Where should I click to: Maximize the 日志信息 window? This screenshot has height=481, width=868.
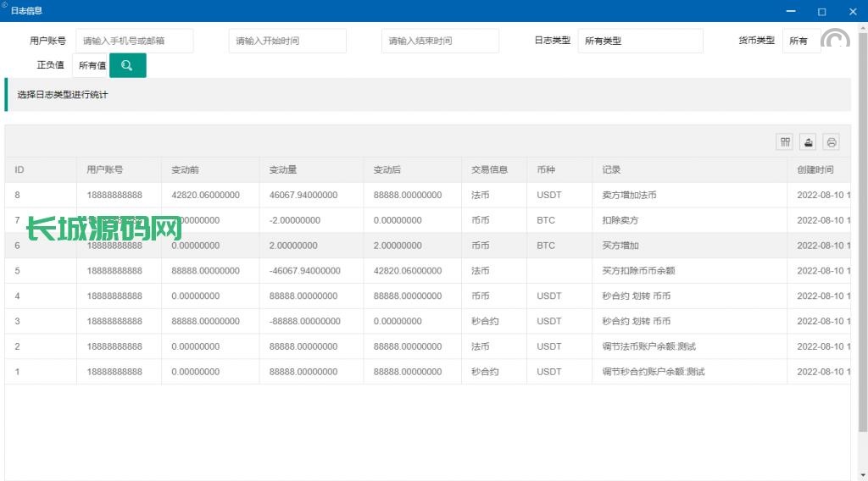[821, 11]
